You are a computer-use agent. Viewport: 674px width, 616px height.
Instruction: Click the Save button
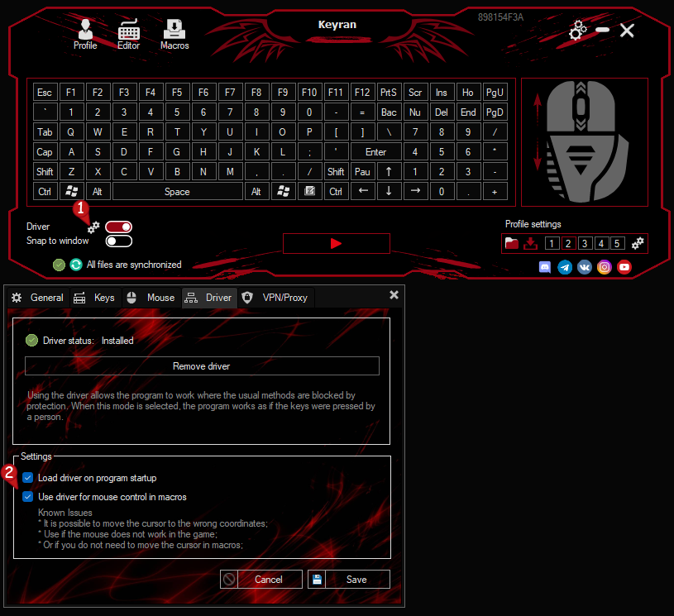349,580
